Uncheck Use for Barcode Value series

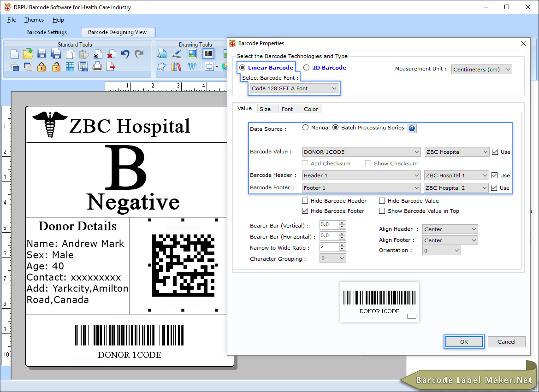click(495, 152)
